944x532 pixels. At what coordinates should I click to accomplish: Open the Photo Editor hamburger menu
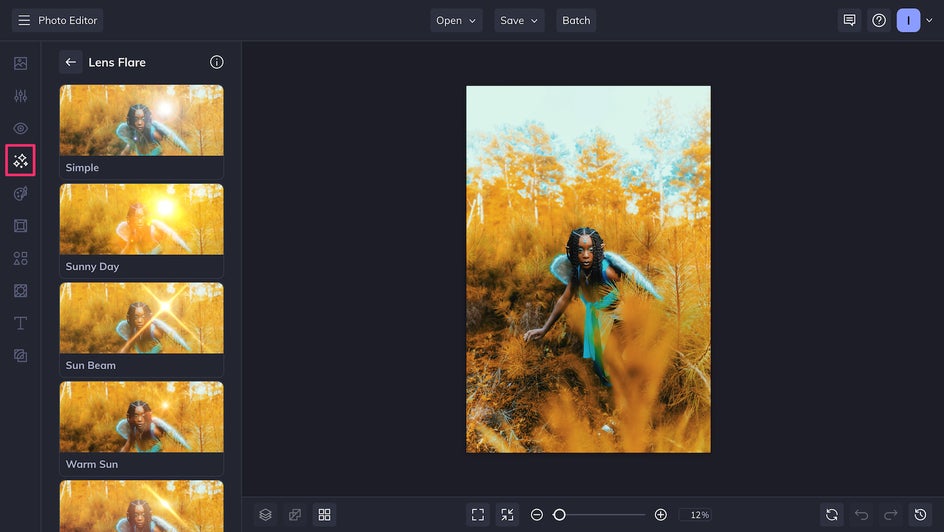[x=24, y=20]
